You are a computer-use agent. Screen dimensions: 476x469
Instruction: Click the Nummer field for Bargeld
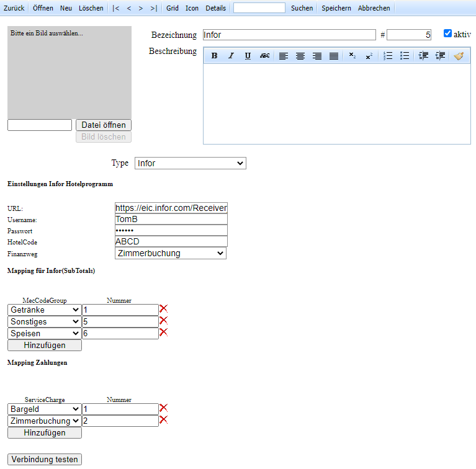pos(120,409)
